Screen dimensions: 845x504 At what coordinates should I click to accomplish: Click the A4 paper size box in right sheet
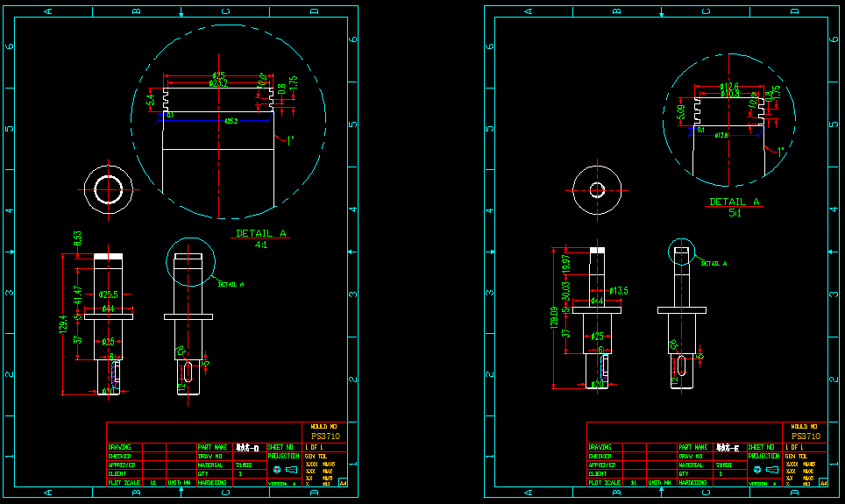coord(823,483)
